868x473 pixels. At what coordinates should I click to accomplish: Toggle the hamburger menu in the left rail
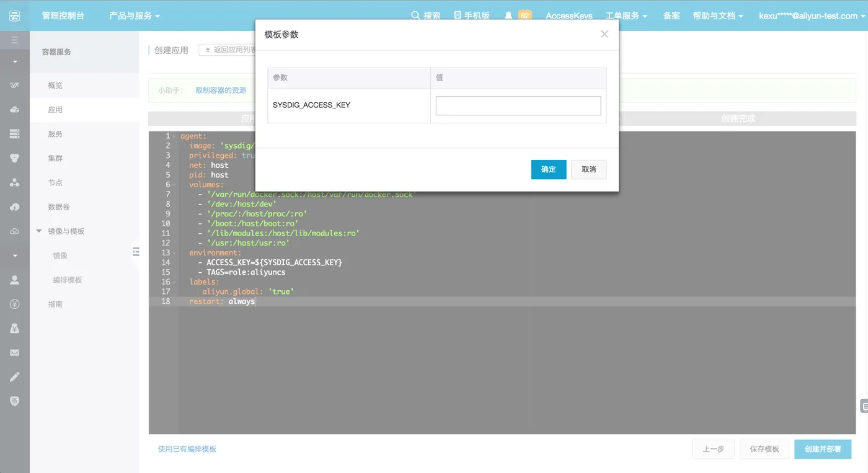(x=15, y=40)
